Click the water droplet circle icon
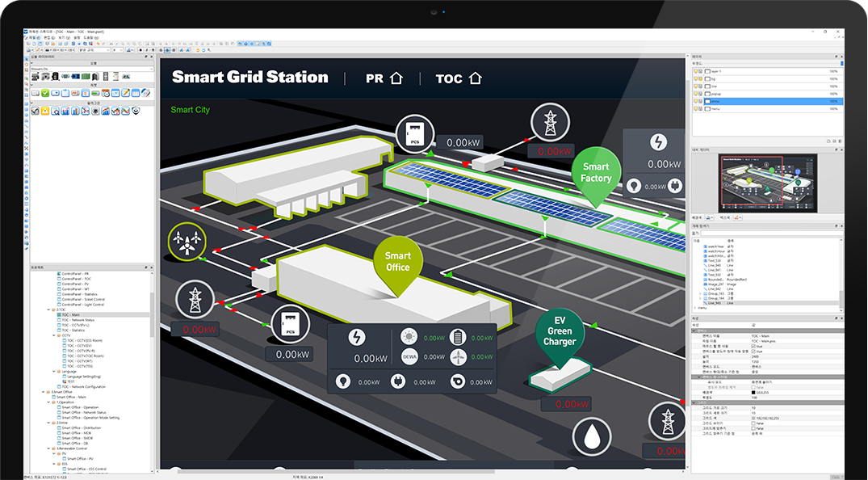The width and height of the screenshot is (868, 480). pos(592,436)
